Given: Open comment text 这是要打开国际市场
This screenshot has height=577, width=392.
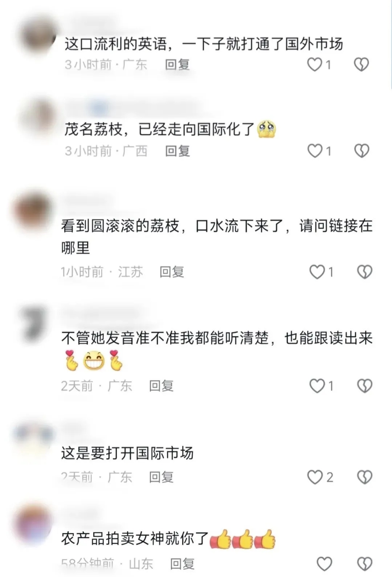Looking at the screenshot, I should point(127,453).
